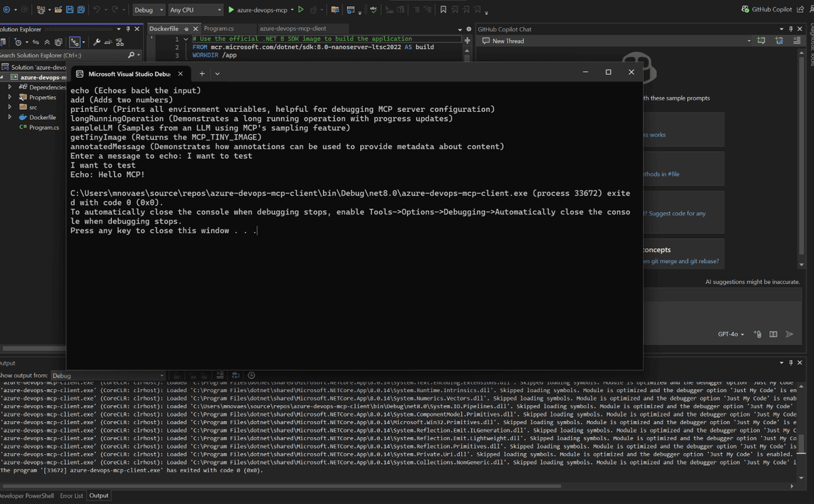Click attach context icon near GPT-4o
This screenshot has width=814, height=504.
tap(758, 334)
